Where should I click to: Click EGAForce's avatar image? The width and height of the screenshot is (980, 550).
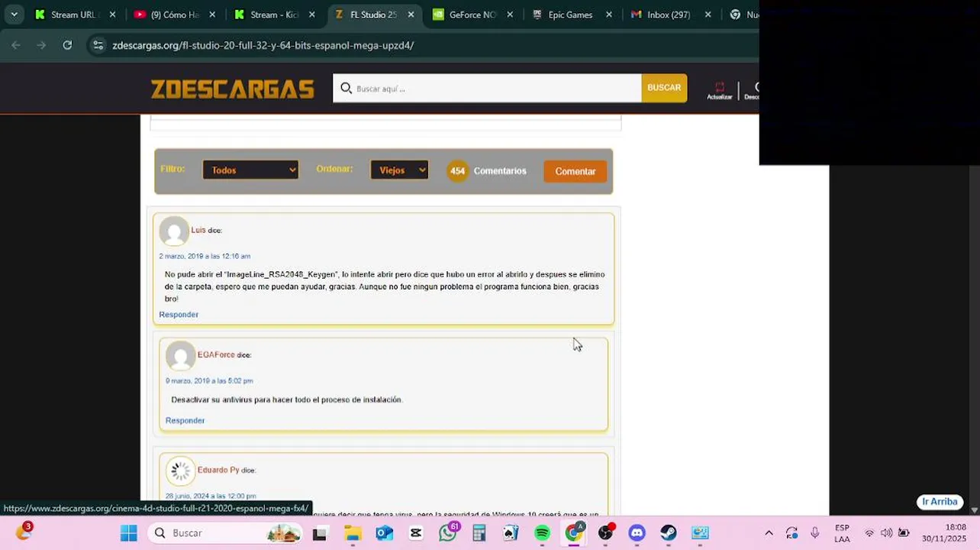pyautogui.click(x=181, y=356)
